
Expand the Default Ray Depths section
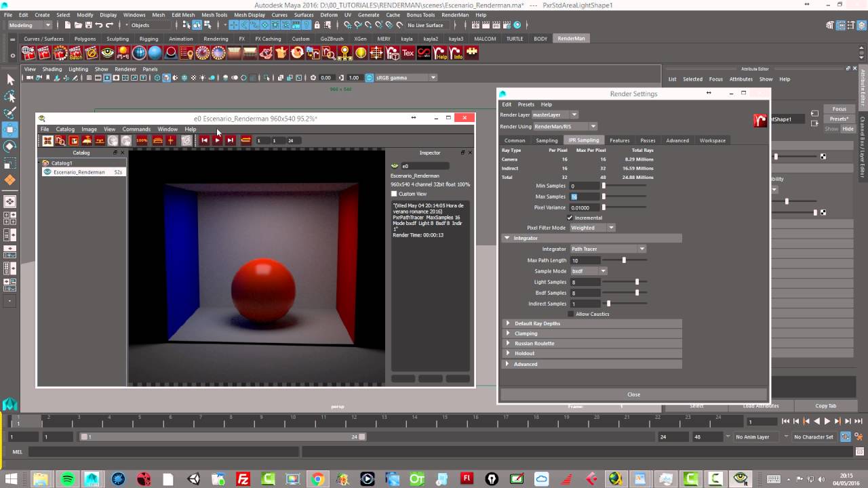point(507,323)
